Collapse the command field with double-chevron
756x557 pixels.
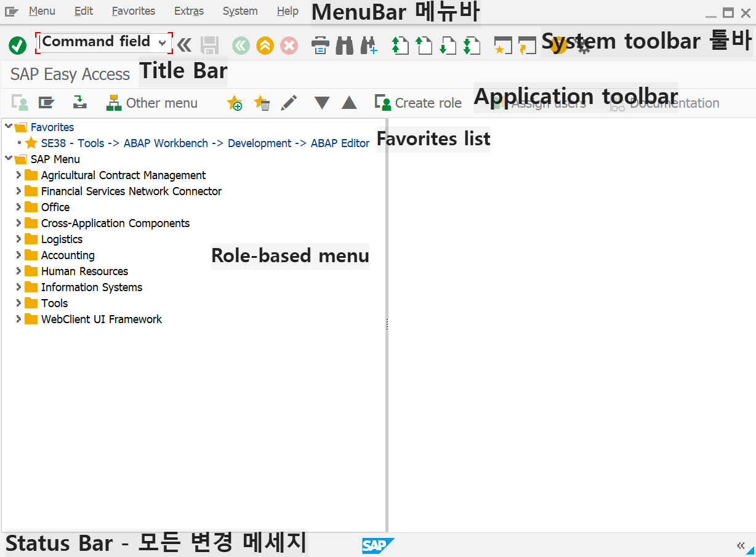[x=184, y=44]
